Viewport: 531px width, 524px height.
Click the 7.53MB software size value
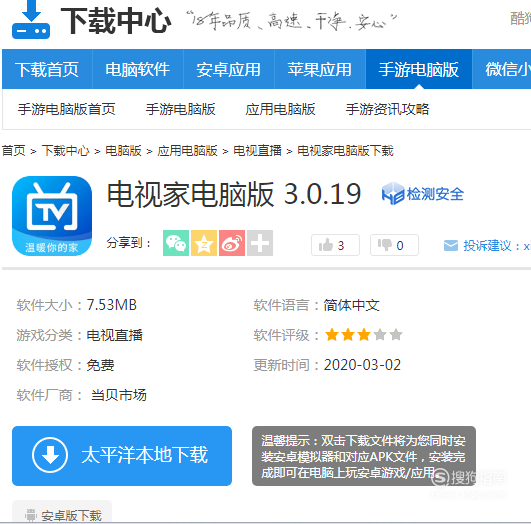pyautogui.click(x=112, y=305)
